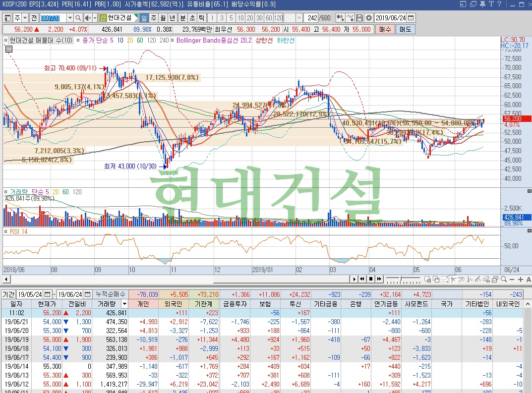Click the 외국인 column header
Image resolution: width=532 pixels, height=393 pixels.
coord(174,304)
